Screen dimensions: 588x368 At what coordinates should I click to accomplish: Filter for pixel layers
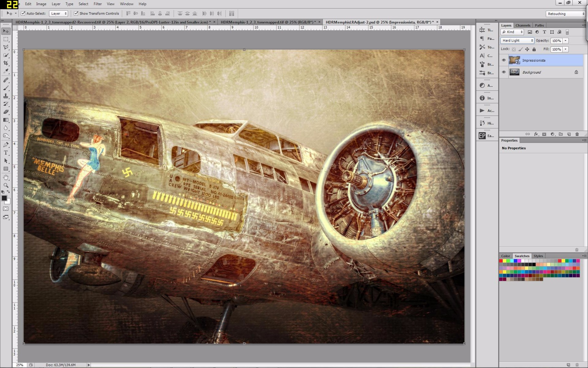click(x=530, y=32)
